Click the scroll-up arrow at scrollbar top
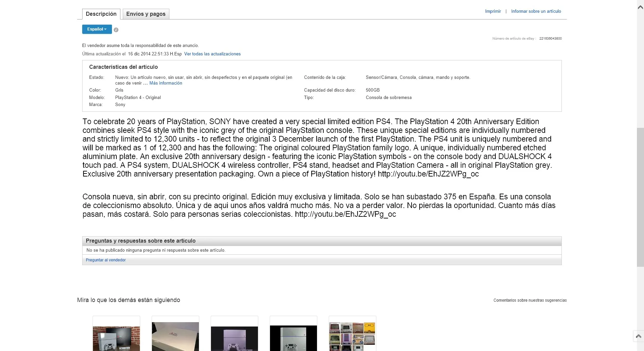The width and height of the screenshot is (644, 351). [640, 7]
